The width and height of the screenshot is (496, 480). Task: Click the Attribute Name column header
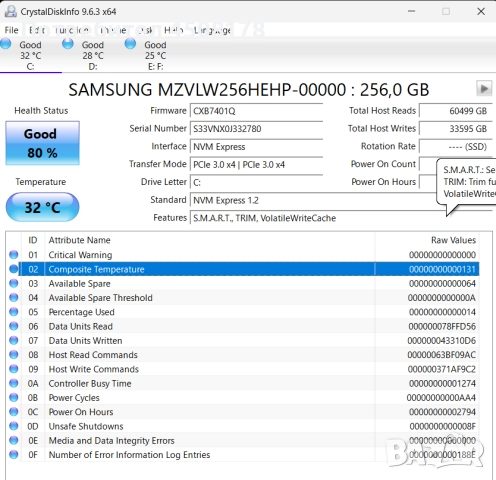coord(209,240)
